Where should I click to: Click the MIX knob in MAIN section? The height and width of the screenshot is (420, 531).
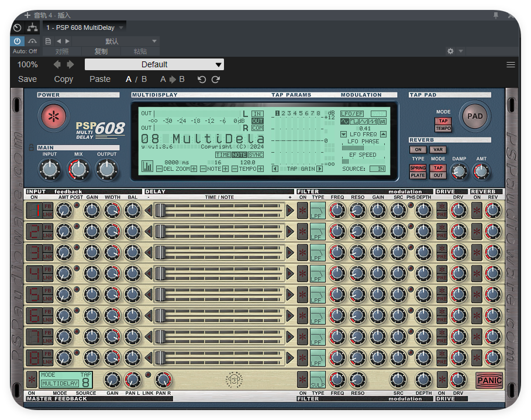coord(78,170)
